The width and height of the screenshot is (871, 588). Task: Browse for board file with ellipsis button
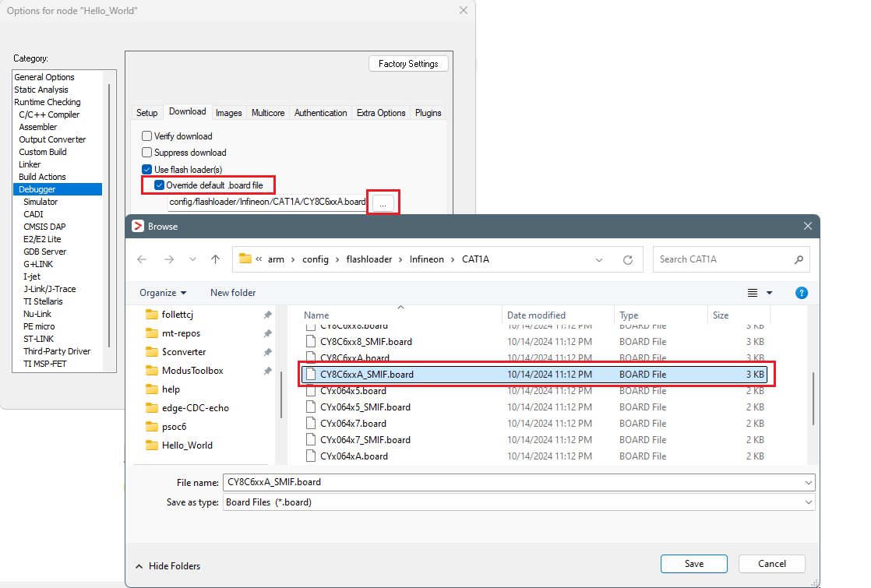click(x=383, y=203)
